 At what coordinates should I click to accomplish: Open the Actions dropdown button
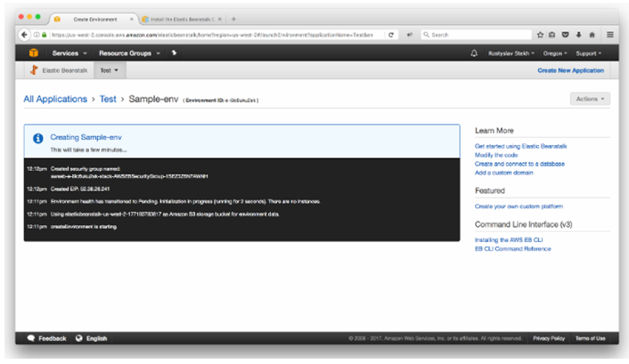[x=590, y=99]
